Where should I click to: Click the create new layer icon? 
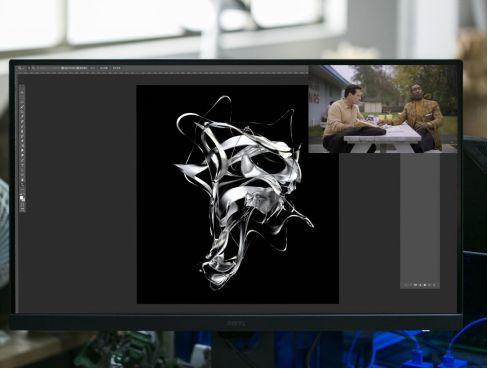pos(429,285)
